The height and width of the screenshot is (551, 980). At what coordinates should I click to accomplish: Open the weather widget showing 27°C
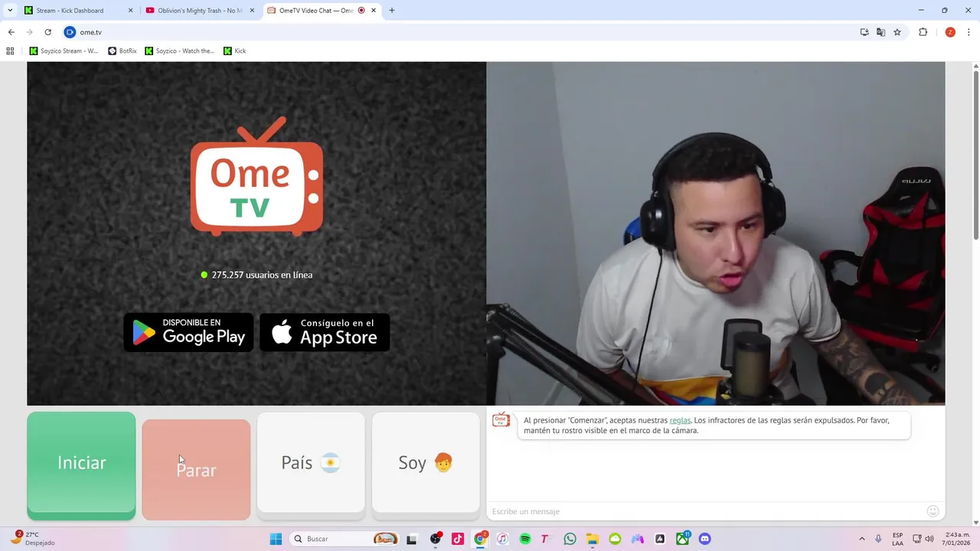(32, 539)
